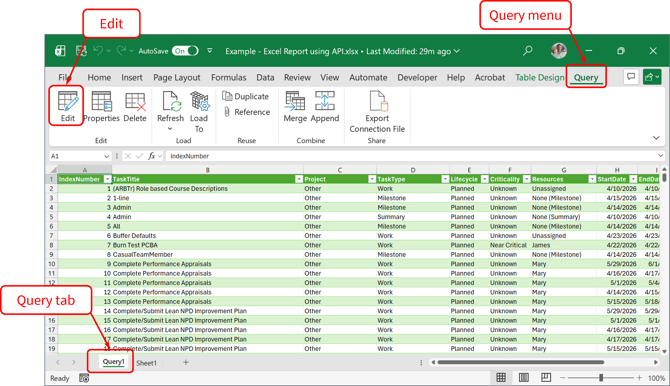670x386 pixels.
Task: Toggle AutoSave switch off
Action: (185, 51)
